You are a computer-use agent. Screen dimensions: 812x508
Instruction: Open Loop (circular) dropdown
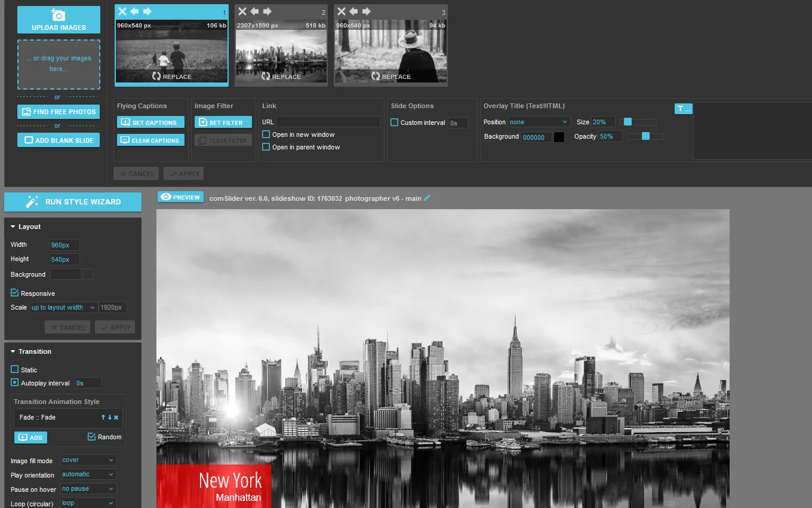pyautogui.click(x=88, y=503)
